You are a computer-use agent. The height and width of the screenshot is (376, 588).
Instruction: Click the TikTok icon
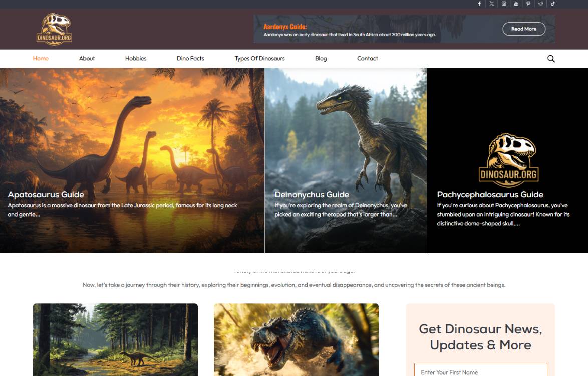(553, 4)
